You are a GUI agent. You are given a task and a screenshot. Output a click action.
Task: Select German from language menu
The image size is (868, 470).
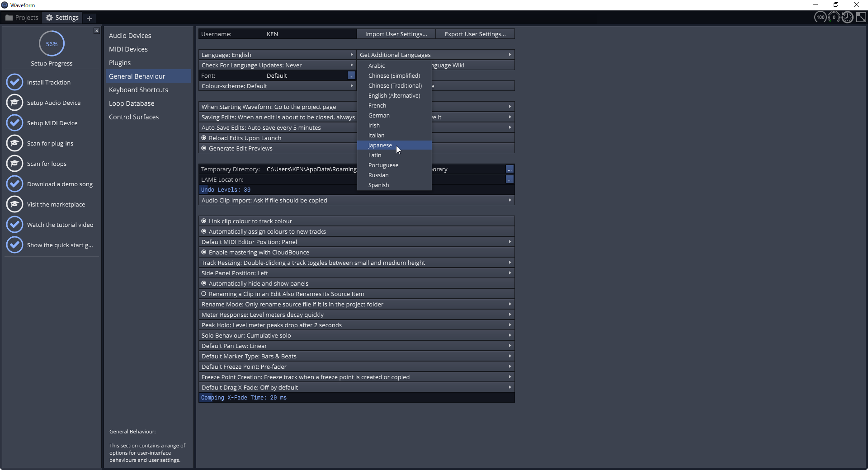pyautogui.click(x=394, y=115)
